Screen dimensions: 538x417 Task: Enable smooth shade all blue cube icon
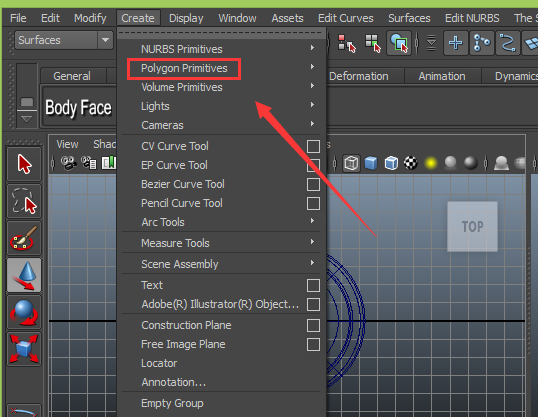coord(371,163)
